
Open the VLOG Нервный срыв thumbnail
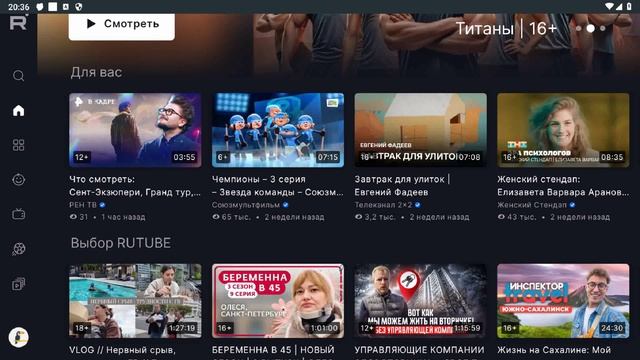pos(135,301)
